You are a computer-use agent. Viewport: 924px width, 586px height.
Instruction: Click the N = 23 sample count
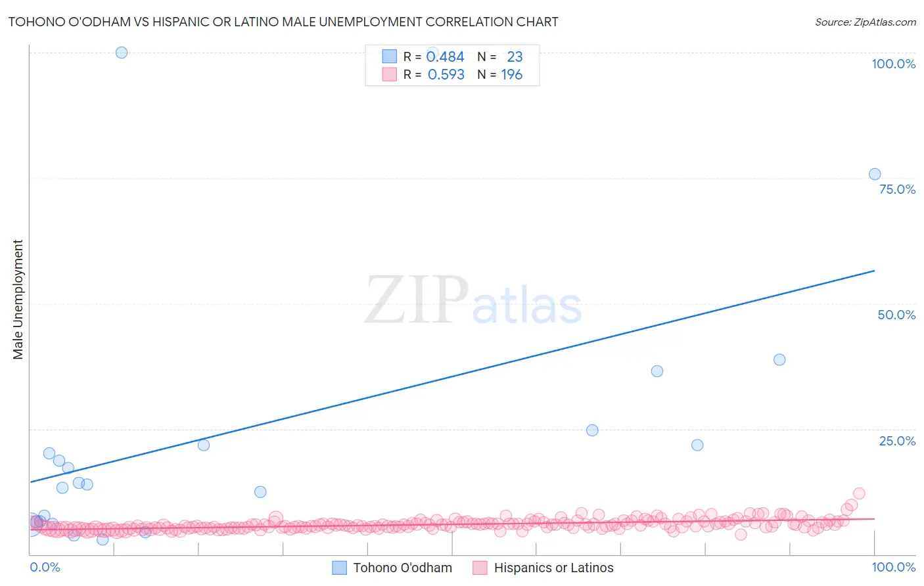(x=499, y=56)
